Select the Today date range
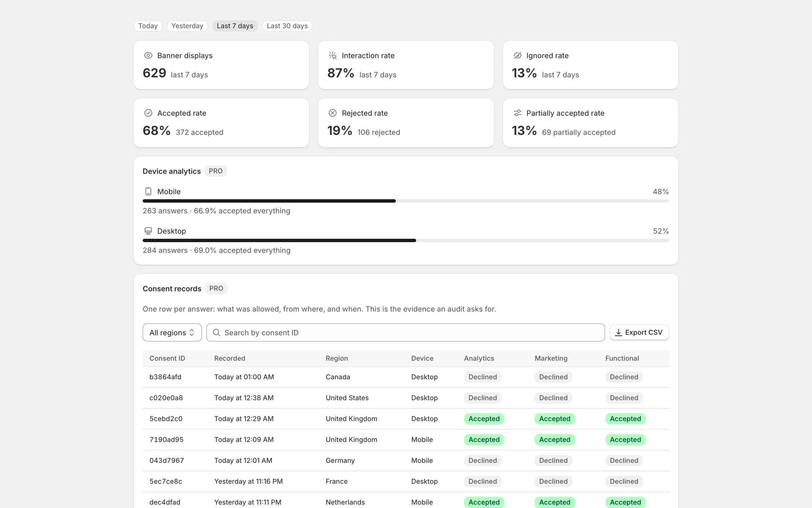The width and height of the screenshot is (812, 508). (x=148, y=26)
